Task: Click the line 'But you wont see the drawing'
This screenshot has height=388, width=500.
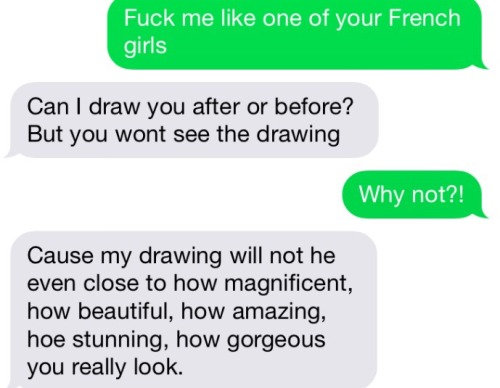Action: tap(184, 135)
